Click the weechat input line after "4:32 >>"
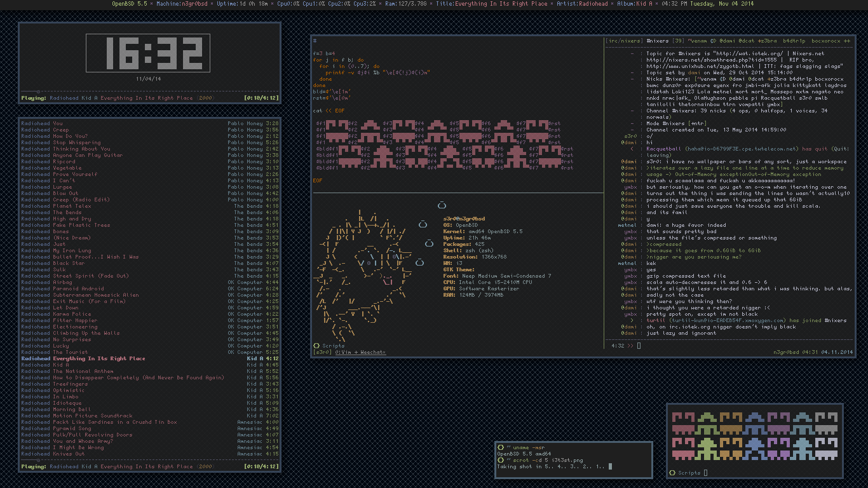This screenshot has height=488, width=868. 743,346
